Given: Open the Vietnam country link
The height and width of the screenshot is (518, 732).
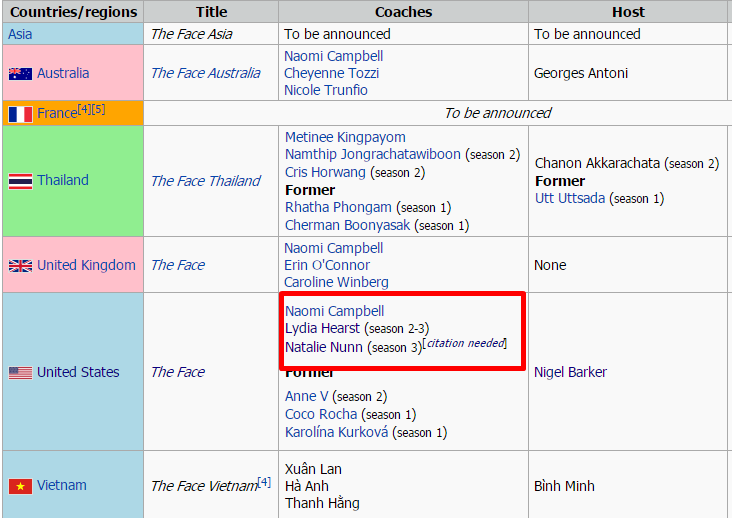Looking at the screenshot, I should [62, 485].
